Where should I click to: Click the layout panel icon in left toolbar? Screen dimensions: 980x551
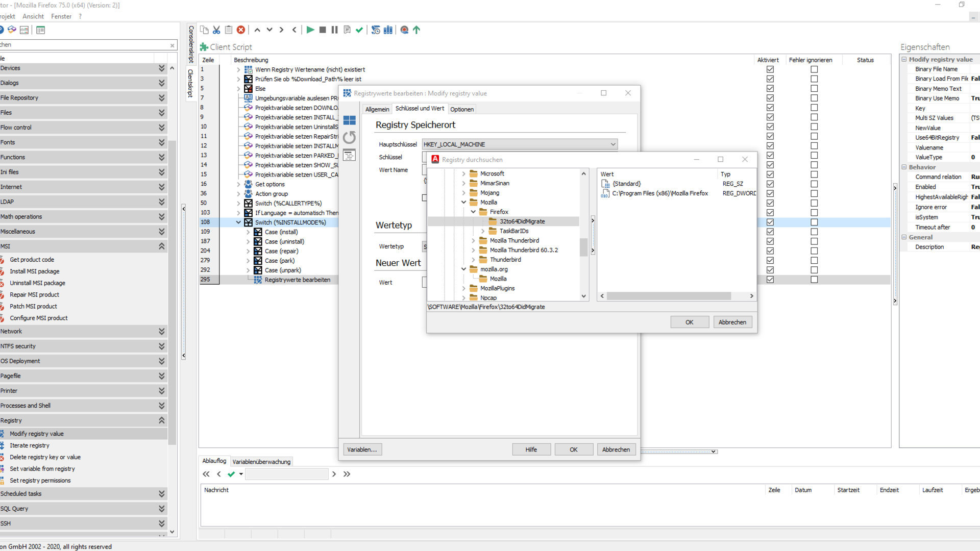pos(24,30)
